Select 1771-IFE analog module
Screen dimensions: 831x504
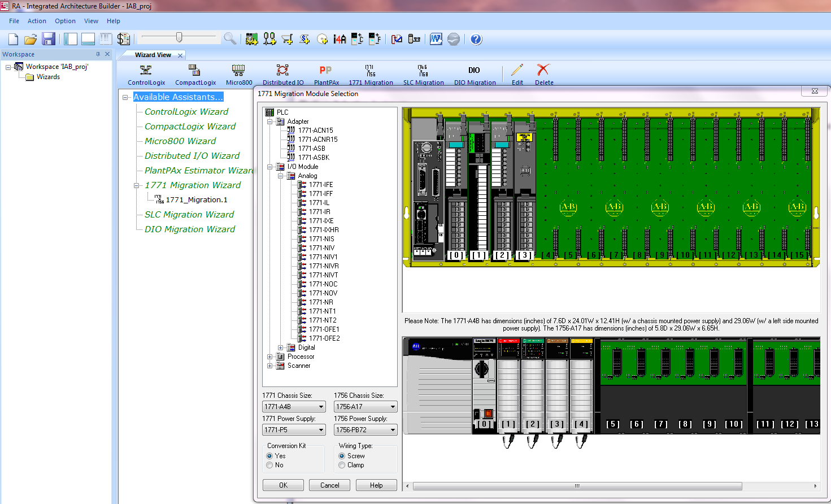click(321, 185)
